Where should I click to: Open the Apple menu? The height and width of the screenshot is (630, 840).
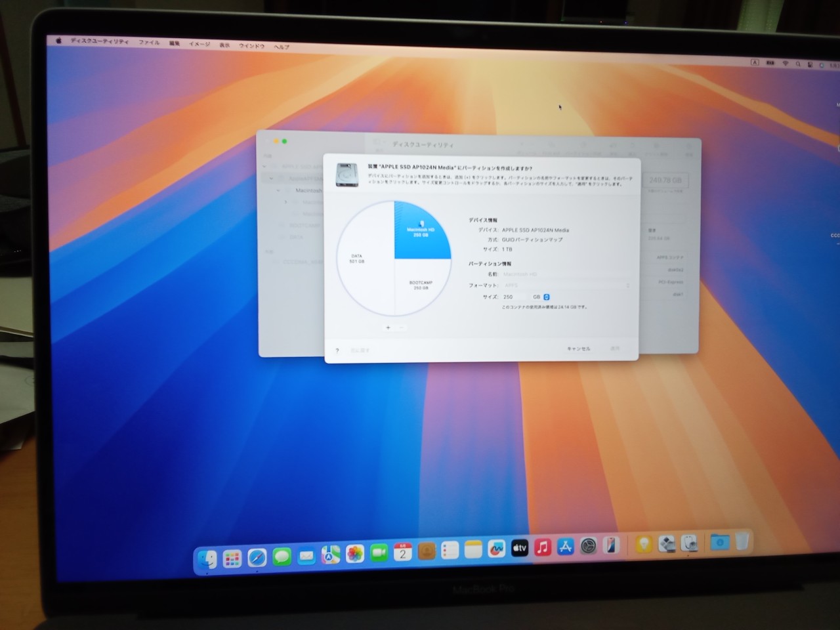(x=58, y=41)
